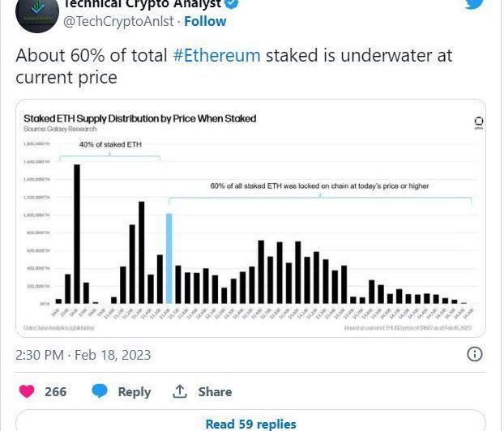
Task: Click the Reply text label
Action: pyautogui.click(x=135, y=392)
